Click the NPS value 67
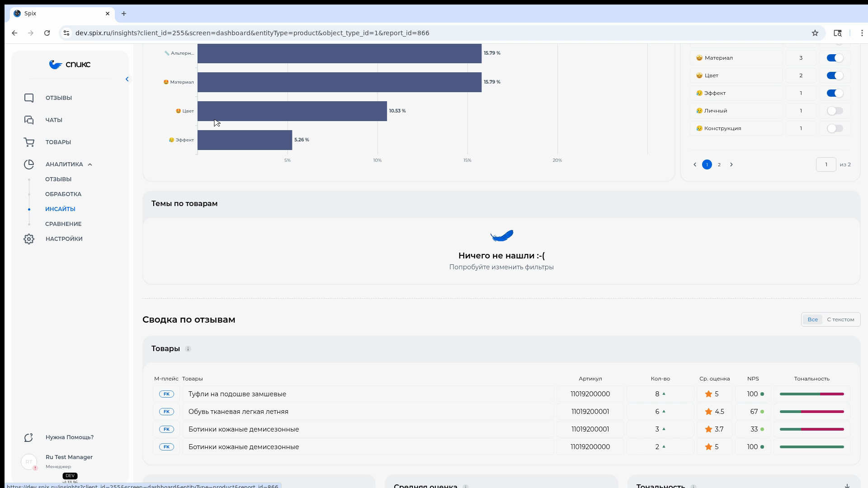The image size is (868, 488). (x=754, y=412)
